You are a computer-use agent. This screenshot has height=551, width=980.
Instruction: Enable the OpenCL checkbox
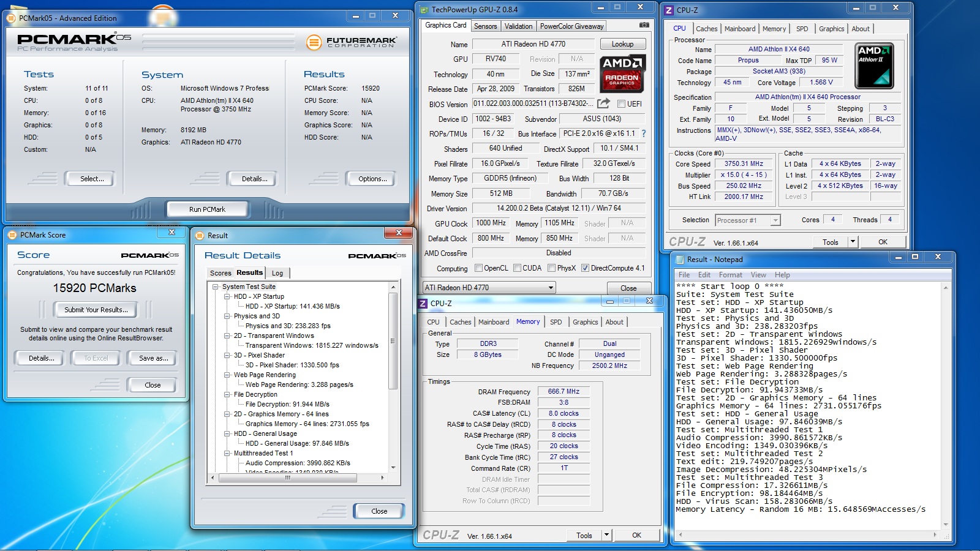tap(479, 268)
